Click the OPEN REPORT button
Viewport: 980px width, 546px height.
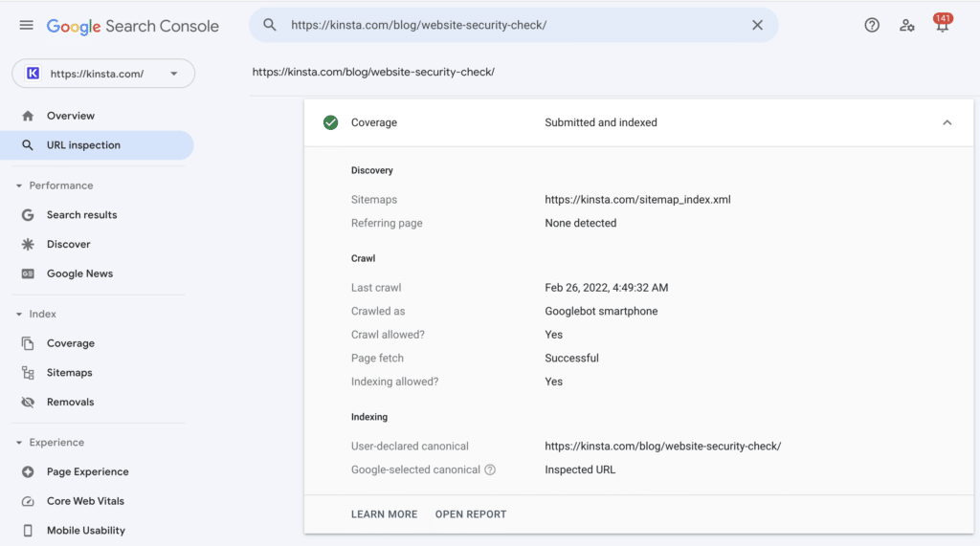(471, 514)
